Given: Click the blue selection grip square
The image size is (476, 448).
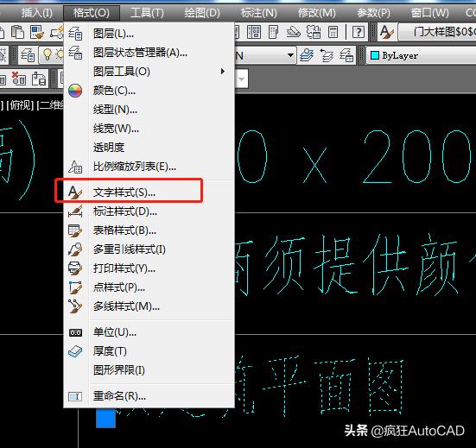Looking at the screenshot, I should tap(105, 419).
